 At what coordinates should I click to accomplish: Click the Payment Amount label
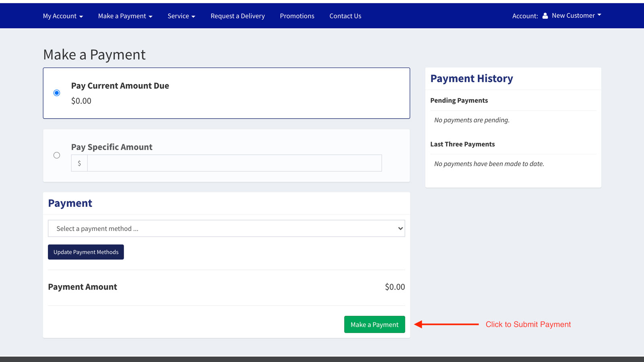[83, 287]
